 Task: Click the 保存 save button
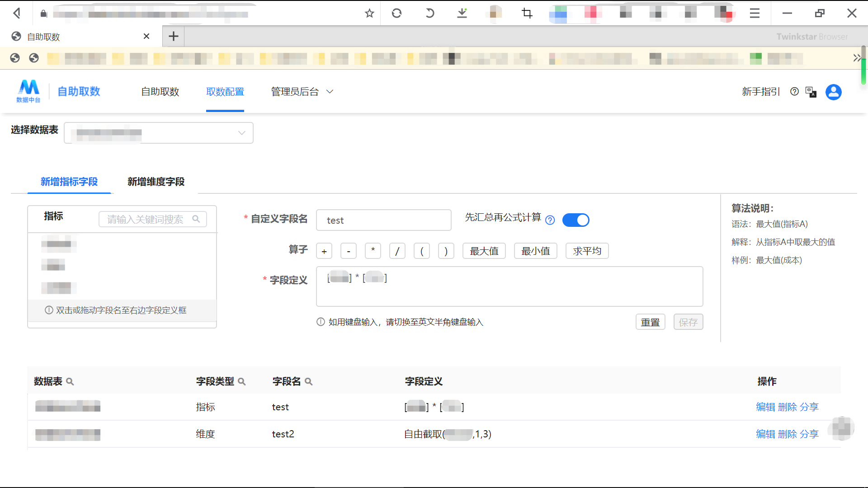(x=689, y=322)
